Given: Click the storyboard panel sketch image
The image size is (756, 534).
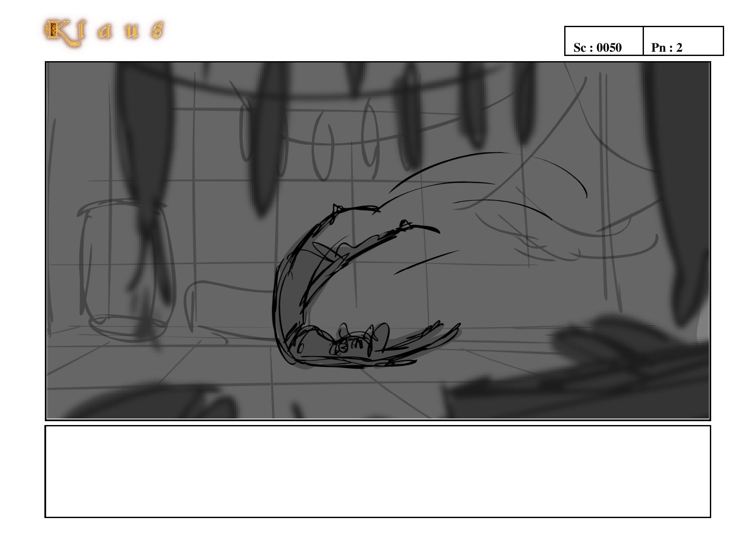Looking at the screenshot, I should point(378,241).
